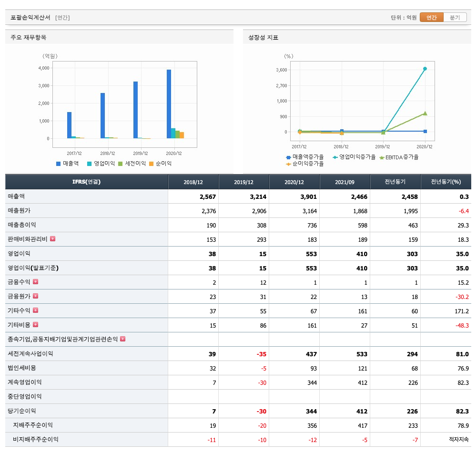476x454 pixels.
Task: Click the 2020/12 EBITDA증가율 triangle point
Action: point(425,113)
